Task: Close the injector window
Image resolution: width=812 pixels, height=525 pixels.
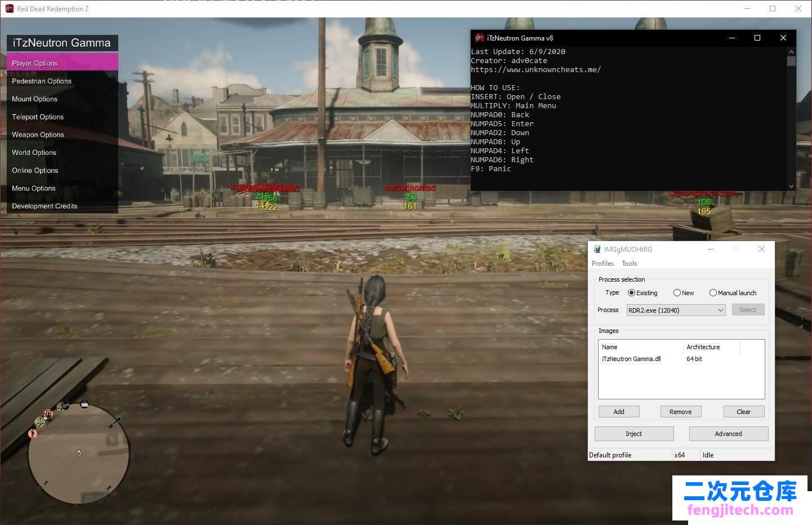Action: pyautogui.click(x=762, y=249)
